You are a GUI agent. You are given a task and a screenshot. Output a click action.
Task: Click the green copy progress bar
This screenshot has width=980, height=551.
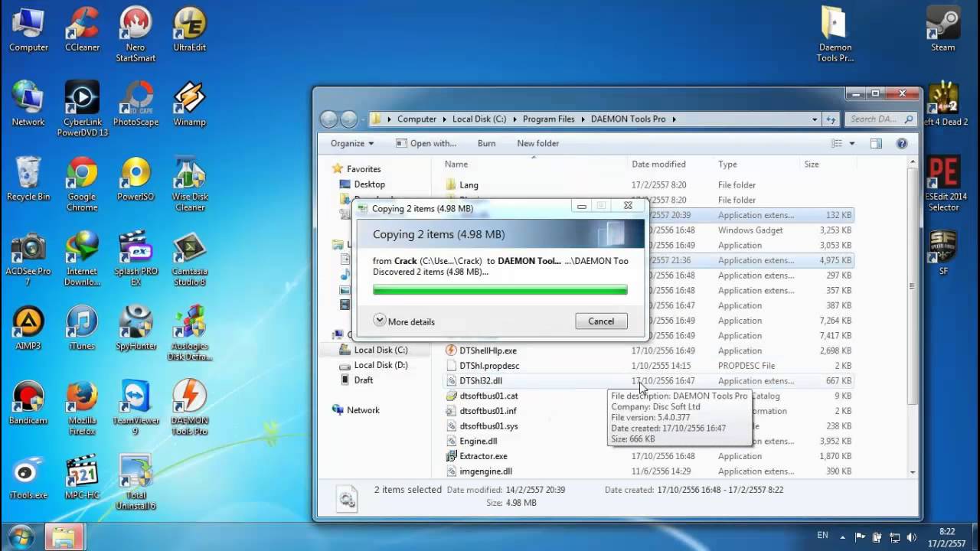pos(500,290)
